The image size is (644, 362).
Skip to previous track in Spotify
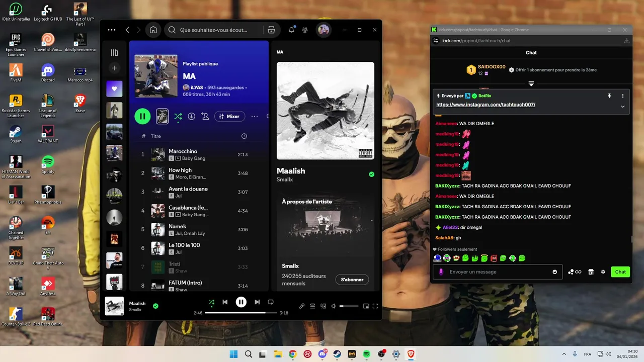point(225,302)
